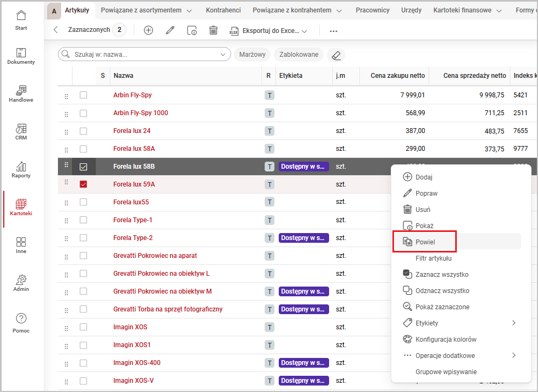Click the edit pencil toolbar icon
Image resolution: width=538 pixels, height=392 pixels.
point(170,30)
